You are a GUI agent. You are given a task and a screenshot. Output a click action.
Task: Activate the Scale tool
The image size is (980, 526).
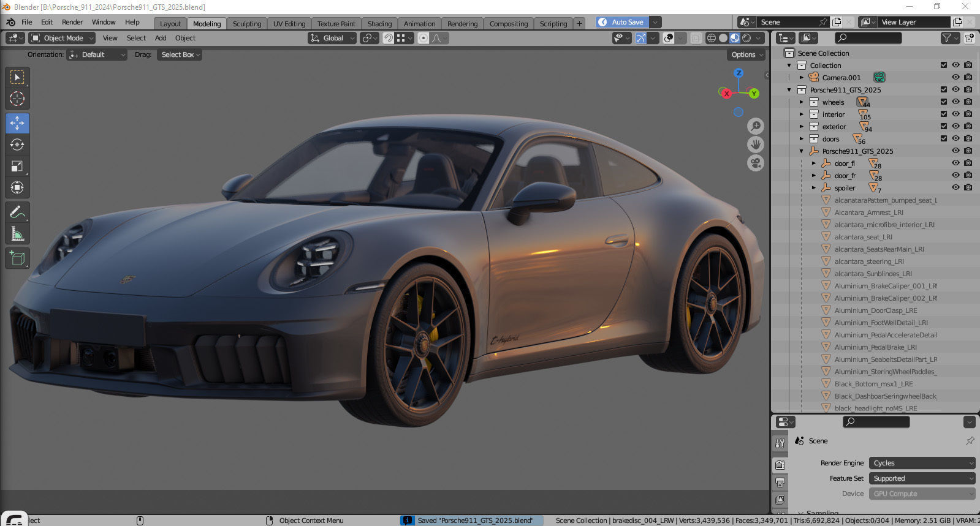17,166
